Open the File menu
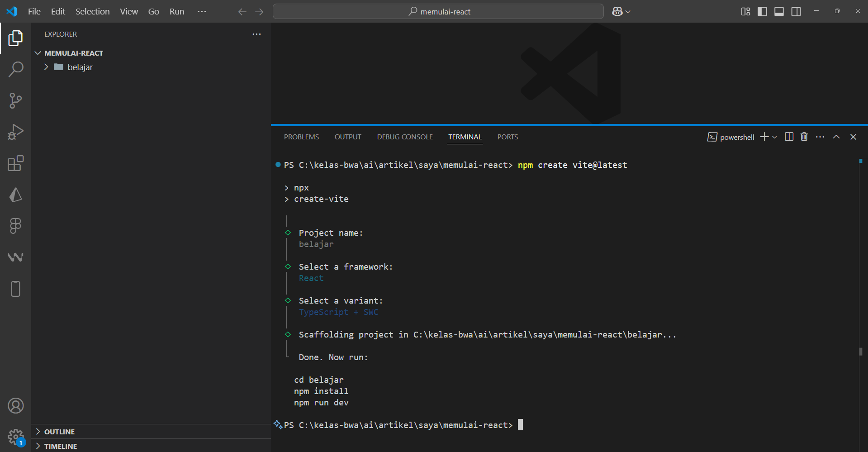Viewport: 868px width, 452px height. 34,11
